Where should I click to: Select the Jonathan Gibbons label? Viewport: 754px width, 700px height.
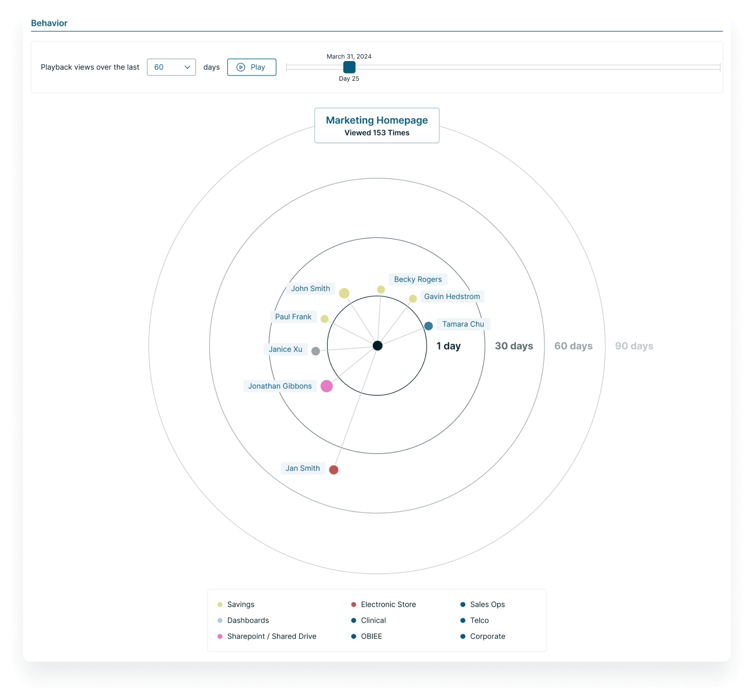(x=280, y=386)
